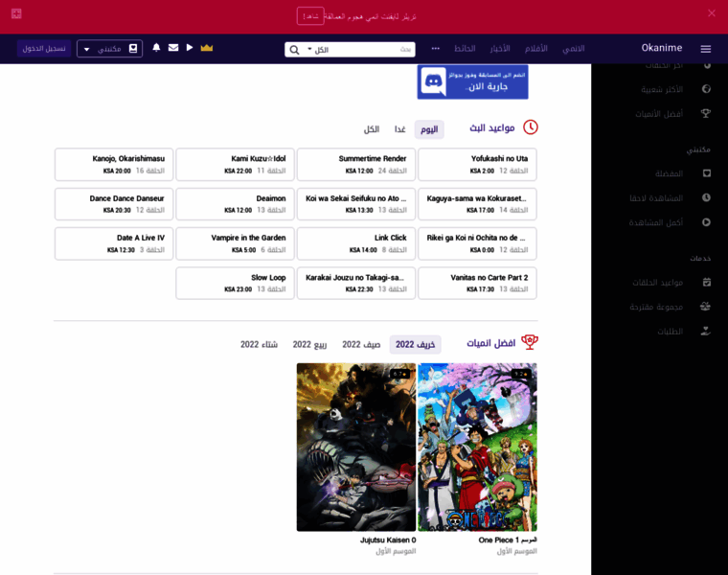The width and height of the screenshot is (728, 575).
Task: Open the Kami Kuzu☆Idol schedule card
Action: (235, 165)
